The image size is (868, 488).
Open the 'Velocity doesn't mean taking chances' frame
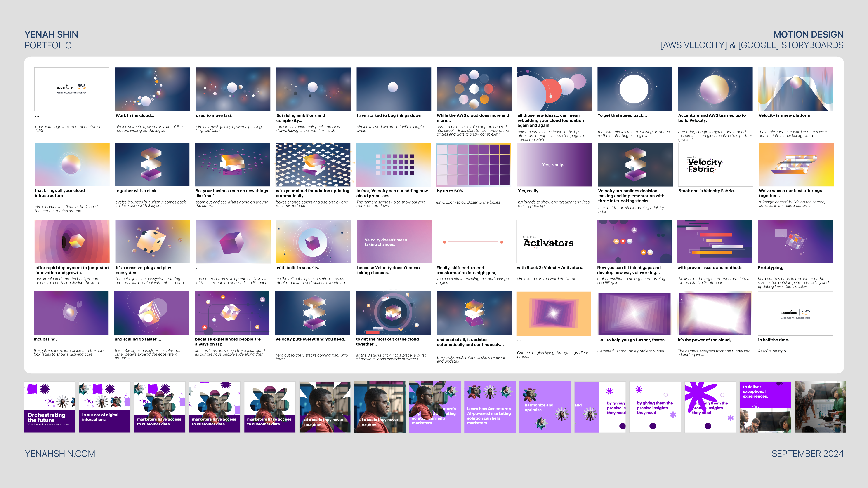point(394,241)
